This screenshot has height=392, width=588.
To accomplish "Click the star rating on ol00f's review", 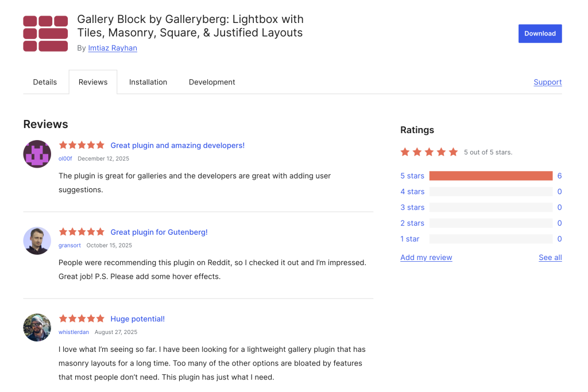I will (82, 145).
